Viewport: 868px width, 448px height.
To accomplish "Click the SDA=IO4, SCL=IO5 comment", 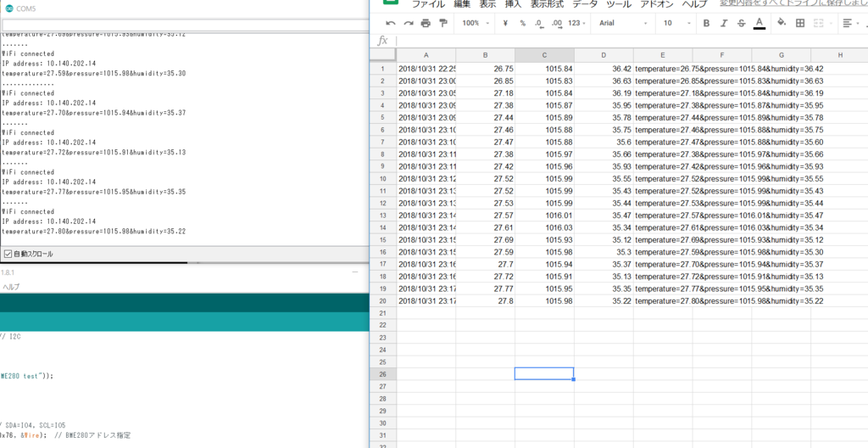I will (x=33, y=425).
